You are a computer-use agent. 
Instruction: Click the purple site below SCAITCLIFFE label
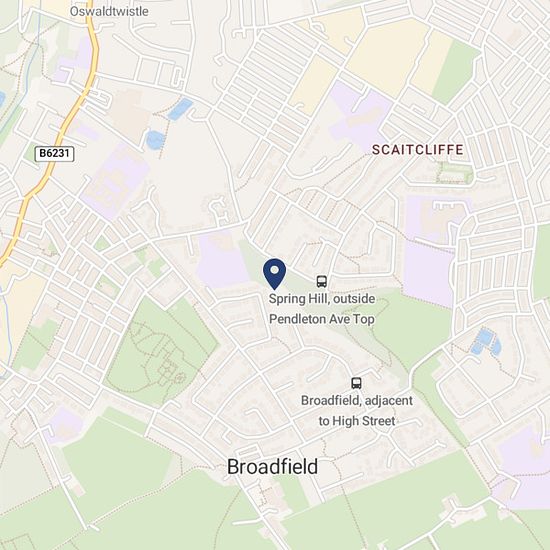(x=430, y=251)
